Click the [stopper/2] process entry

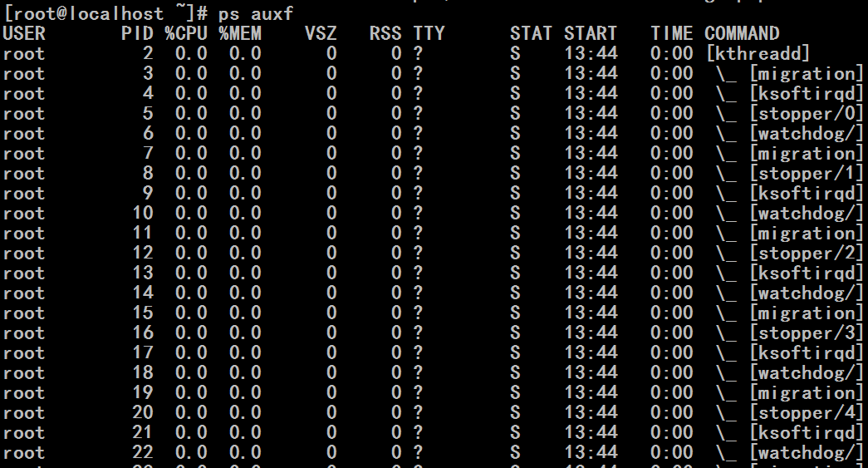(x=807, y=253)
